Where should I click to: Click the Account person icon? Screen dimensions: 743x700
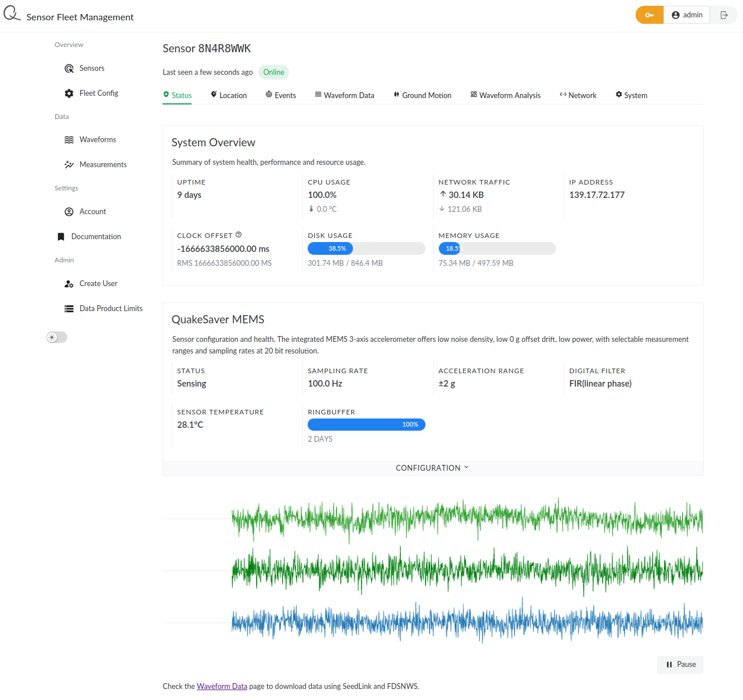click(x=69, y=212)
